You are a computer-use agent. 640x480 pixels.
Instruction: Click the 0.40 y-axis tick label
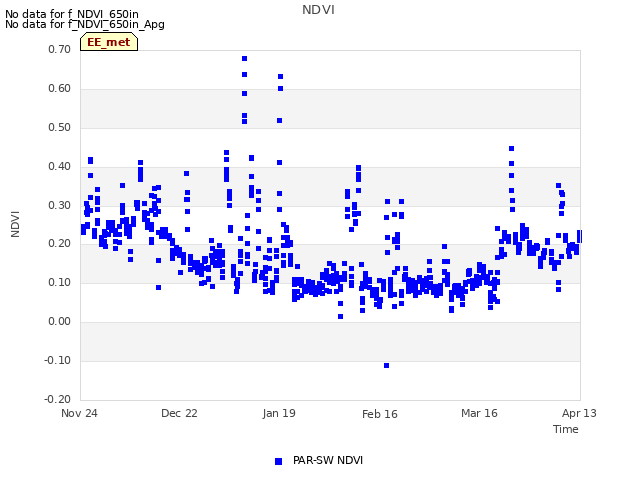click(60, 167)
